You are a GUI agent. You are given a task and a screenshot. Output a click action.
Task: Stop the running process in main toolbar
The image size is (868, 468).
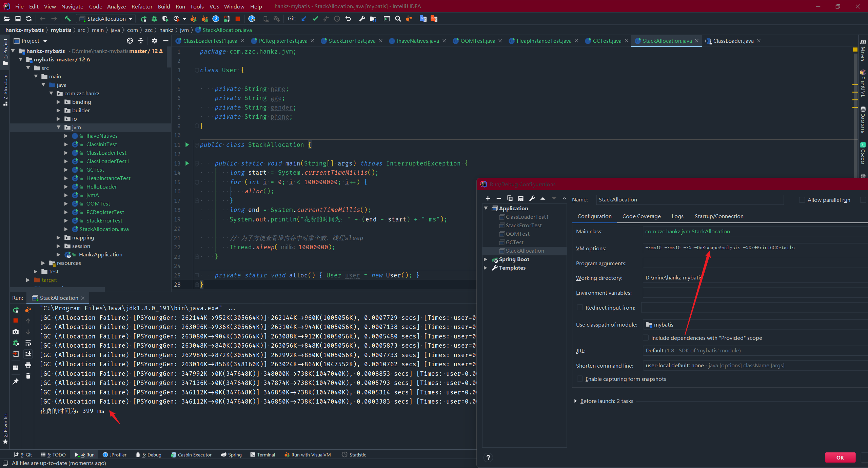(238, 19)
